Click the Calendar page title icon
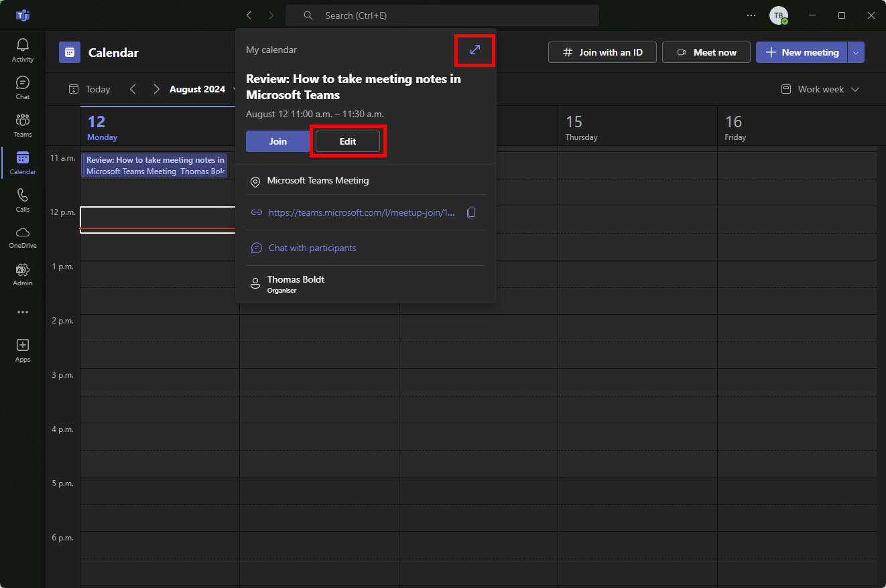The width and height of the screenshot is (886, 588). [70, 52]
